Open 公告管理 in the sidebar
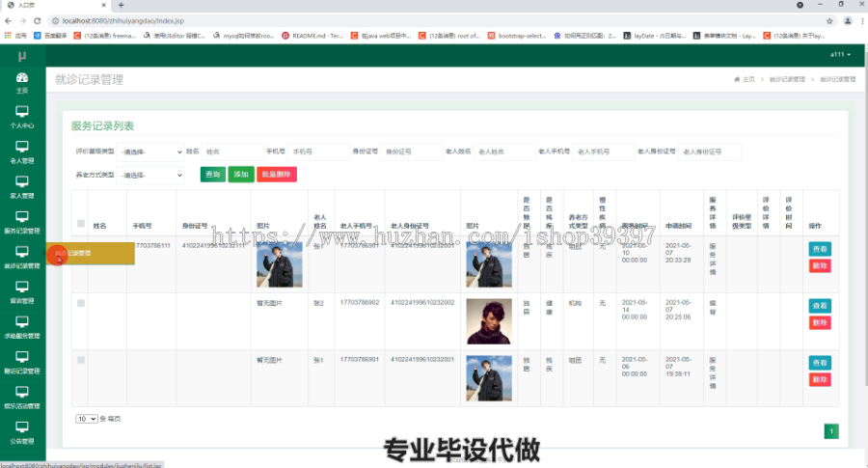 click(22, 432)
